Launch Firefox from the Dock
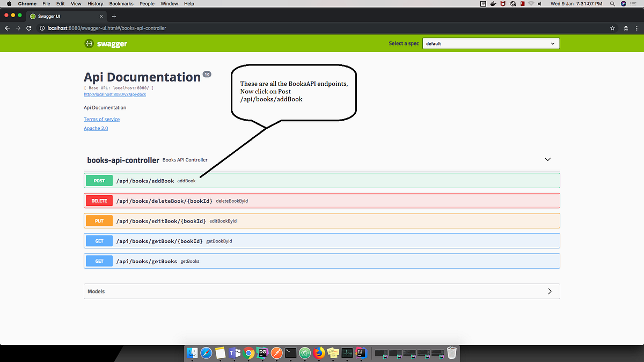The image size is (644, 362). [318, 352]
